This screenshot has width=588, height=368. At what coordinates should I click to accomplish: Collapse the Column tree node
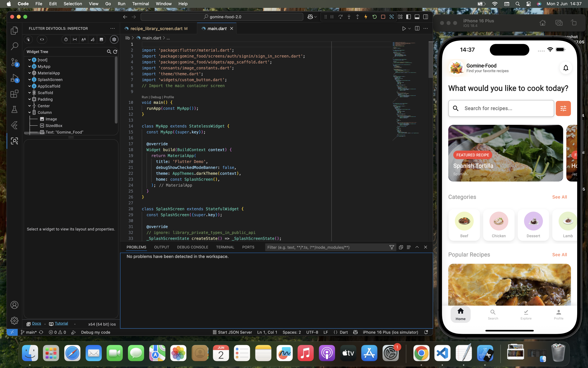29,112
